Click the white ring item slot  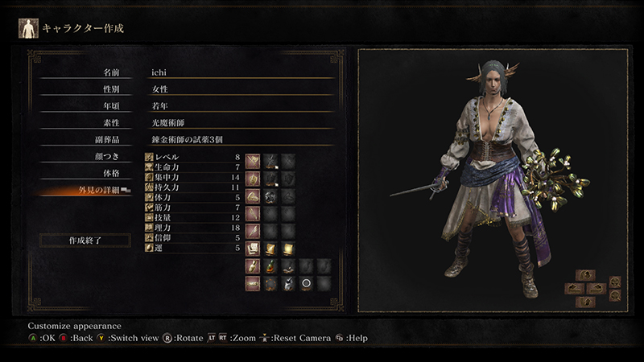coord(306,283)
